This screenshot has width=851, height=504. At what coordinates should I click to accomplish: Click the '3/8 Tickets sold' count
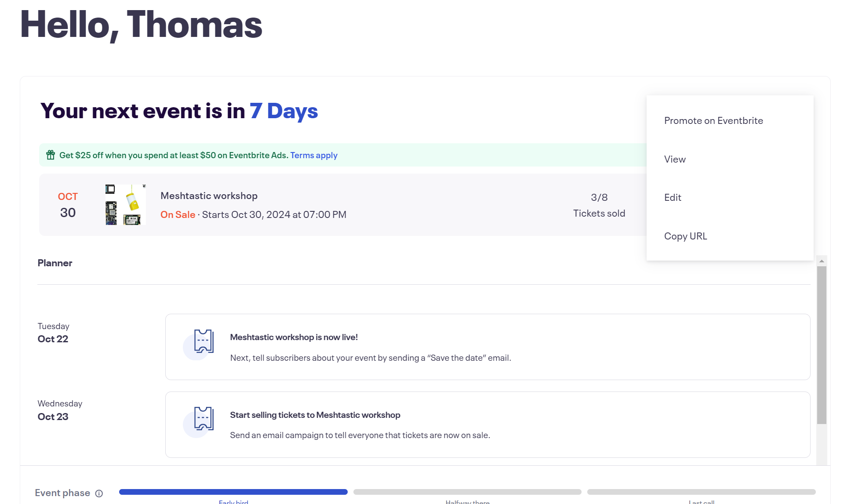click(x=599, y=205)
